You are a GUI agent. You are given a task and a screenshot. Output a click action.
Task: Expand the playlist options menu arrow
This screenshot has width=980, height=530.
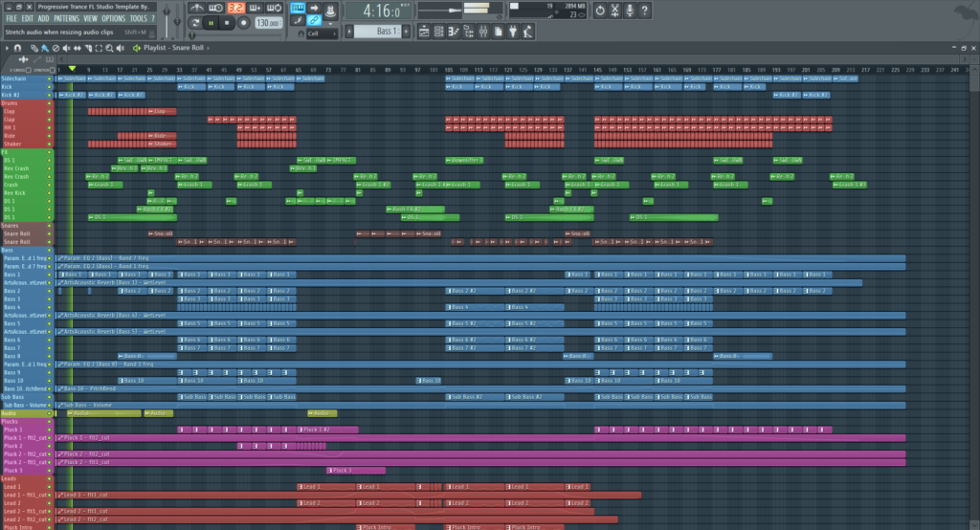point(9,48)
